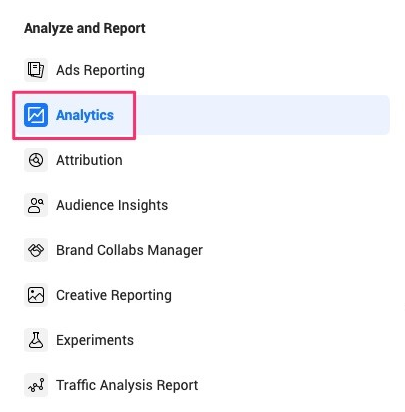Screen dimensions: 405x412
Task: Open the Experiments menu entry text
Action: (95, 340)
